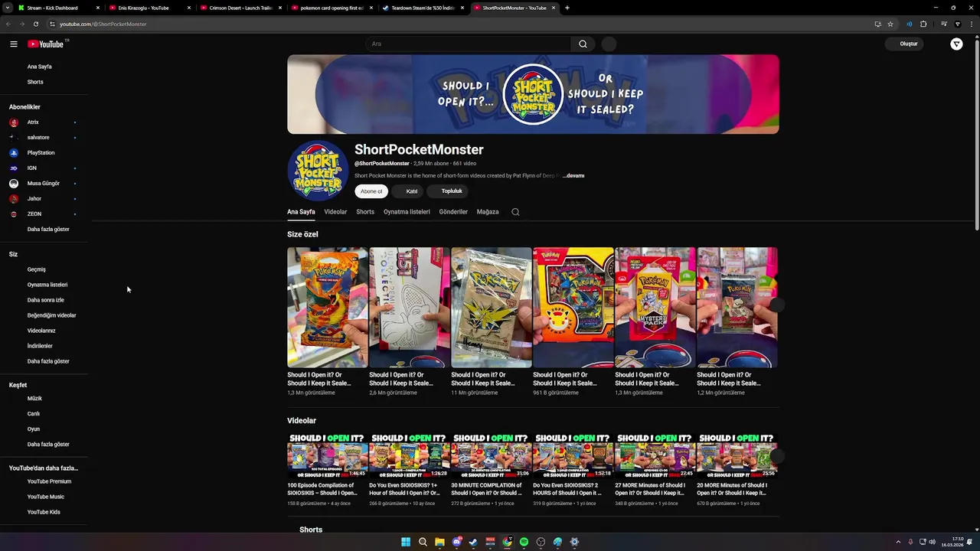Open the 1,3 Mn views Charizard short
Screen dimensions: 980x551
[327, 307]
